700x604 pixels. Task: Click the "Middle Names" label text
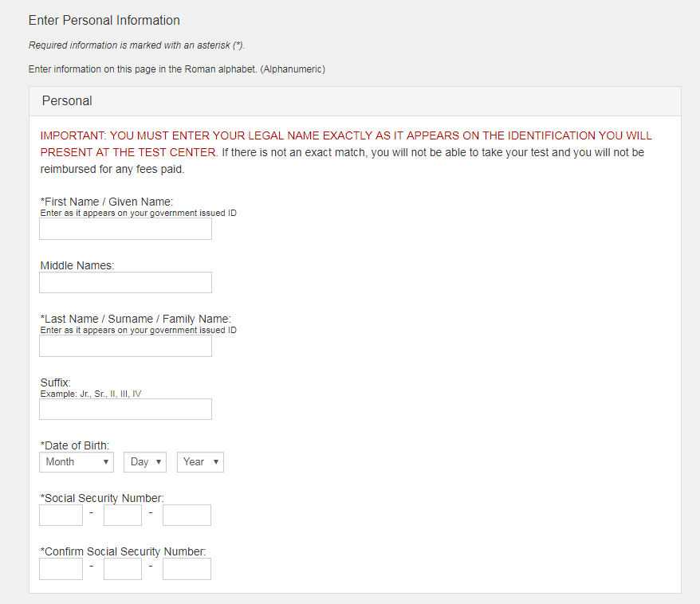click(77, 265)
